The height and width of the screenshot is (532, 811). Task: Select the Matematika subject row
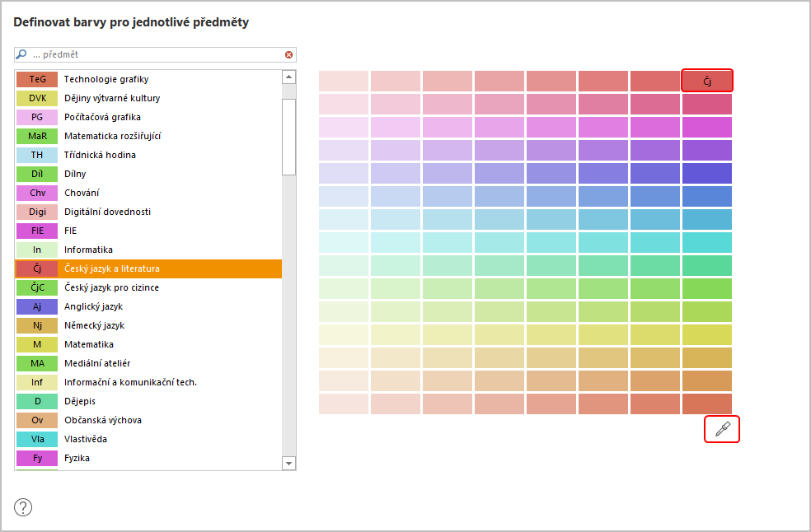[148, 344]
